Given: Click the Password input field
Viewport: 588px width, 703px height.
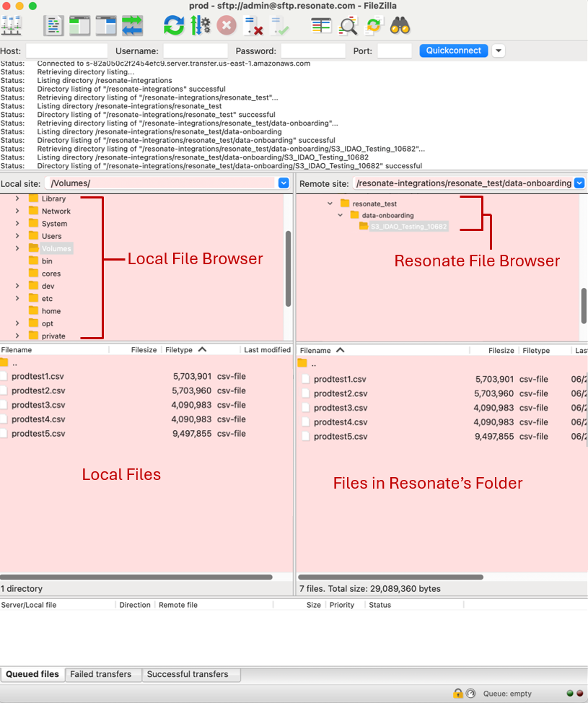Looking at the screenshot, I should [313, 51].
